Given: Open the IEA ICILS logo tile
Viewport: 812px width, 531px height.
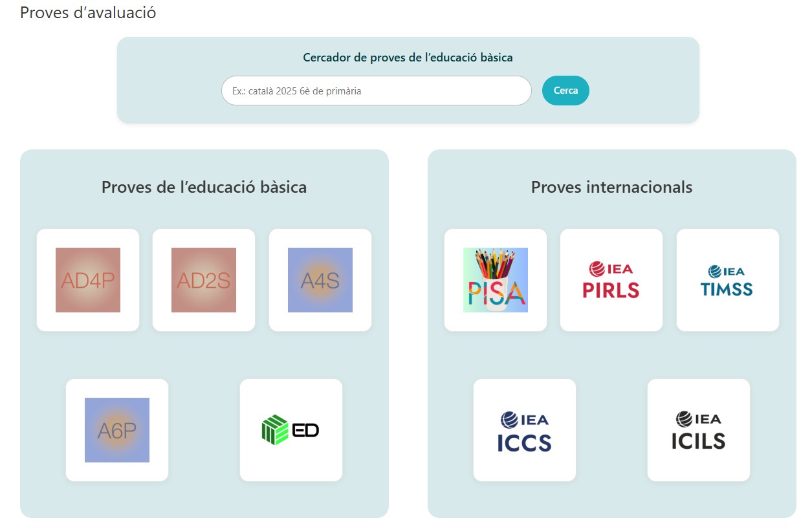Looking at the screenshot, I should point(699,430).
